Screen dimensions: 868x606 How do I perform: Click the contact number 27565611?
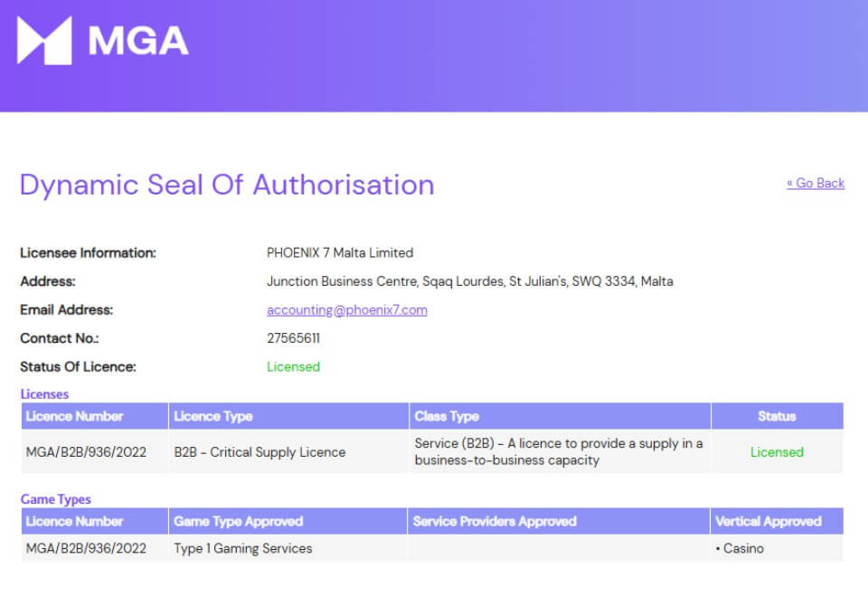293,338
